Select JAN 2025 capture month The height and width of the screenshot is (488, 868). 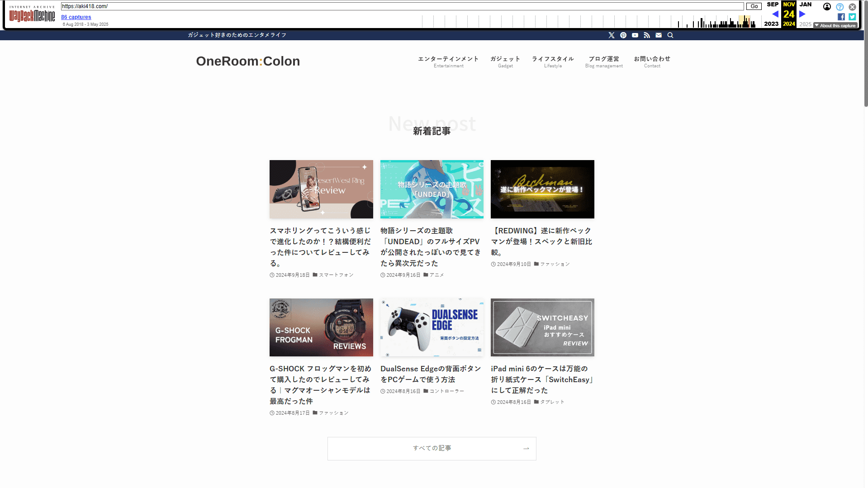[x=806, y=14]
